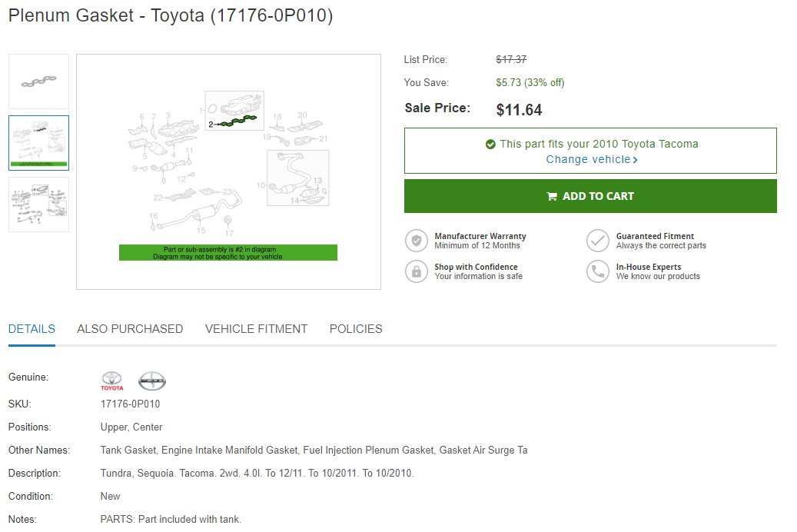
Task: Open the Policies tab
Action: (356, 329)
